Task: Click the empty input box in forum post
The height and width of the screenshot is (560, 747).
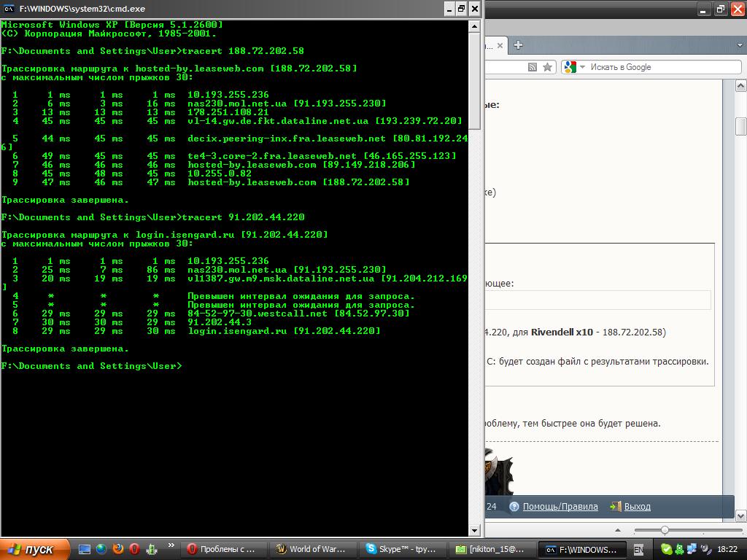Action: point(598,300)
